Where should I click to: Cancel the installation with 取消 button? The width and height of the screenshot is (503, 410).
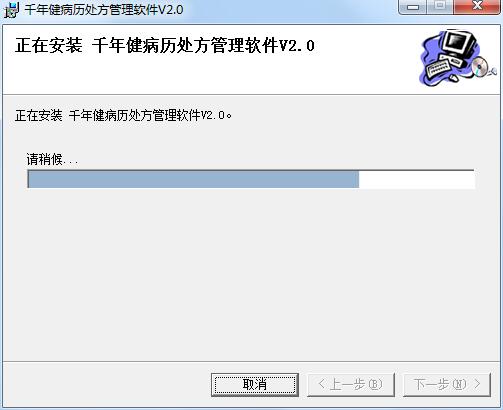click(255, 385)
